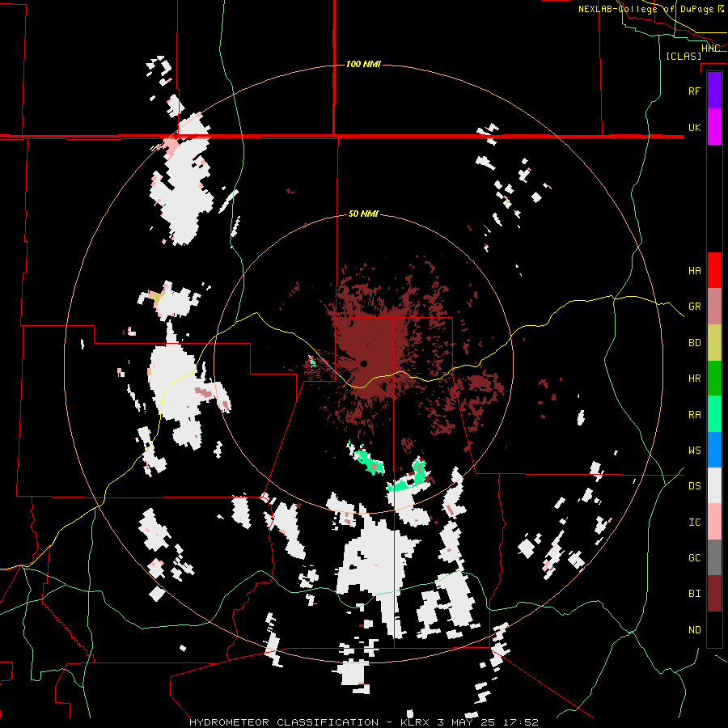Screen dimensions: 728x728
Task: Click the 17:52 timestamp
Action: (520, 722)
